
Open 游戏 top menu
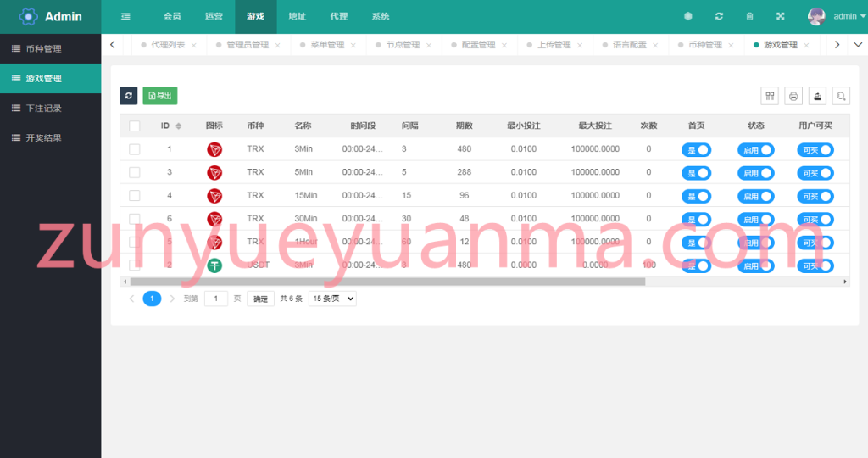point(255,17)
